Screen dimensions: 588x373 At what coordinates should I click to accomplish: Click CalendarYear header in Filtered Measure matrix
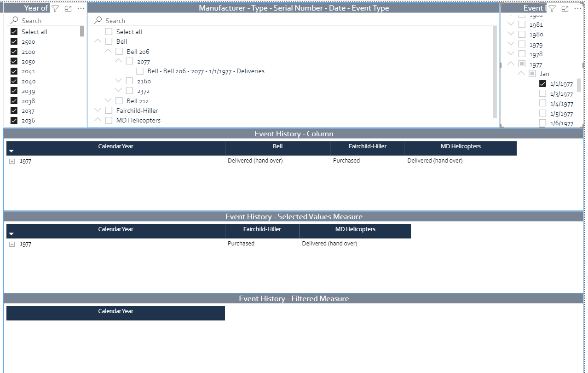[115, 313]
